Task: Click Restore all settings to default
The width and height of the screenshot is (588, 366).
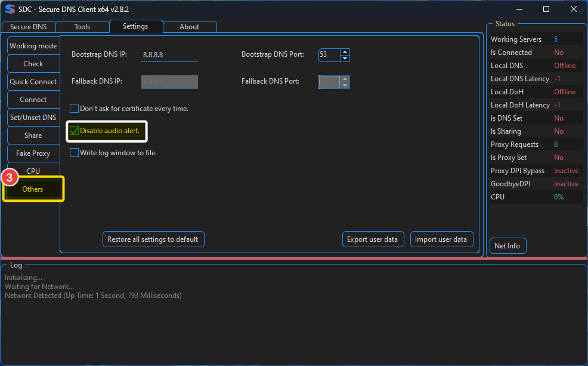Action: [153, 239]
